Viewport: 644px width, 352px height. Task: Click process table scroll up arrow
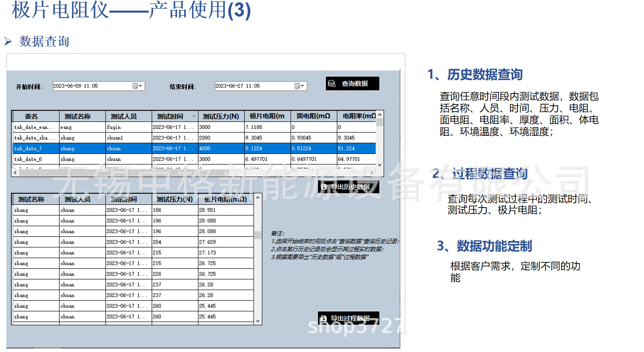pyautogui.click(x=258, y=197)
